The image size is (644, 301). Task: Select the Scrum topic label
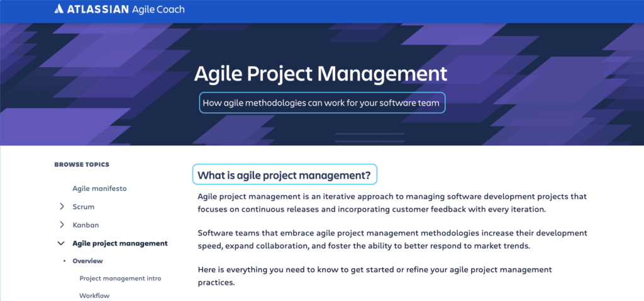point(84,207)
